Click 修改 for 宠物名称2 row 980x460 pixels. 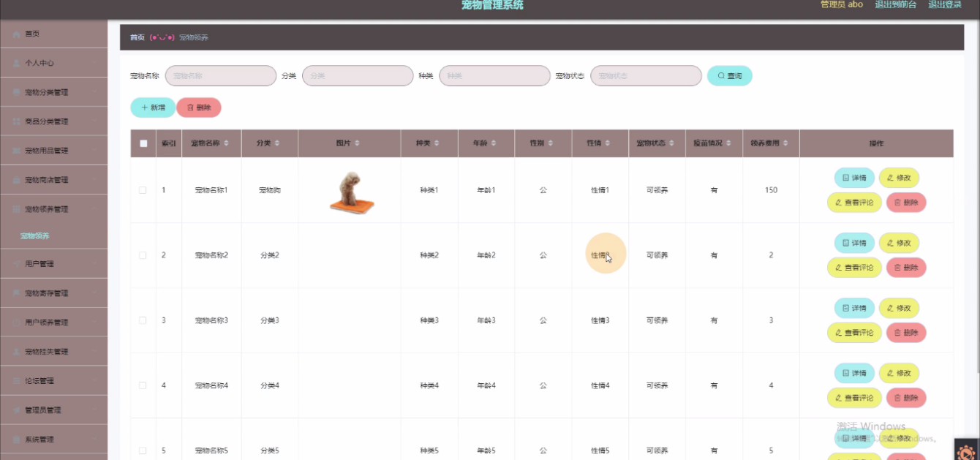(x=899, y=243)
